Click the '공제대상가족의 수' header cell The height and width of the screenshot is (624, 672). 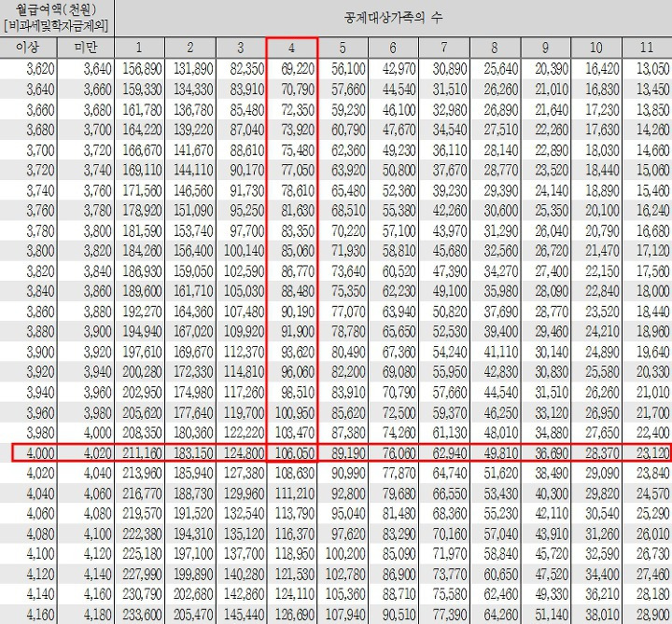click(393, 18)
